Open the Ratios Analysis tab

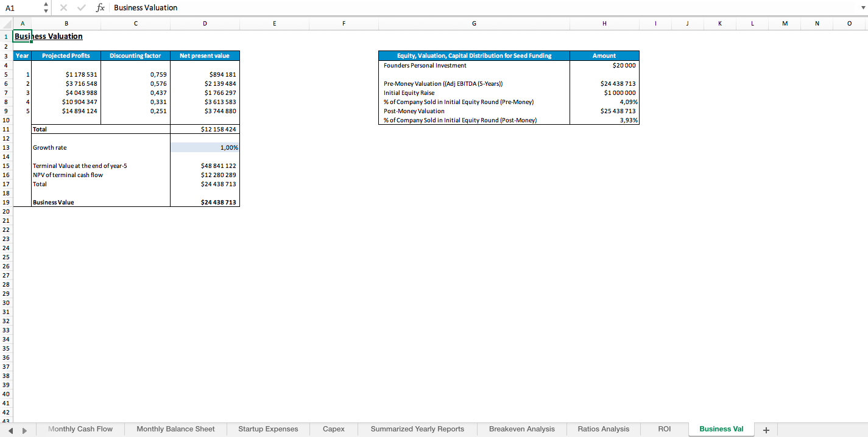click(x=604, y=429)
